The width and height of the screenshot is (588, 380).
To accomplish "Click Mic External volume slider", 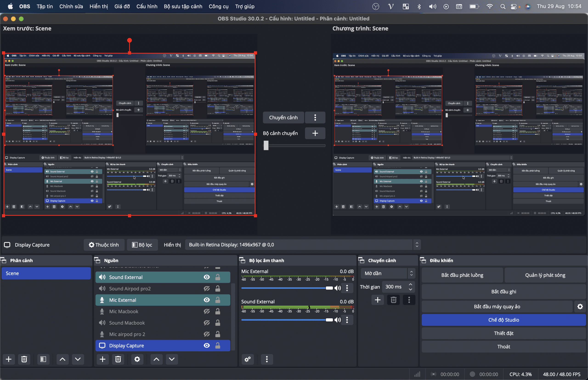I will coord(287,288).
